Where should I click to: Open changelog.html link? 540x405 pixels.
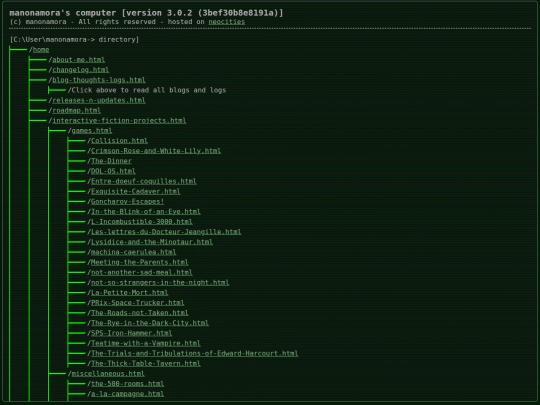[81, 70]
